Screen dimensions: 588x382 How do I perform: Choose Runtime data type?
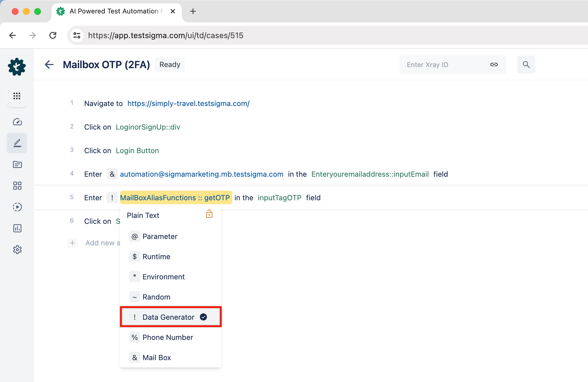click(171, 257)
